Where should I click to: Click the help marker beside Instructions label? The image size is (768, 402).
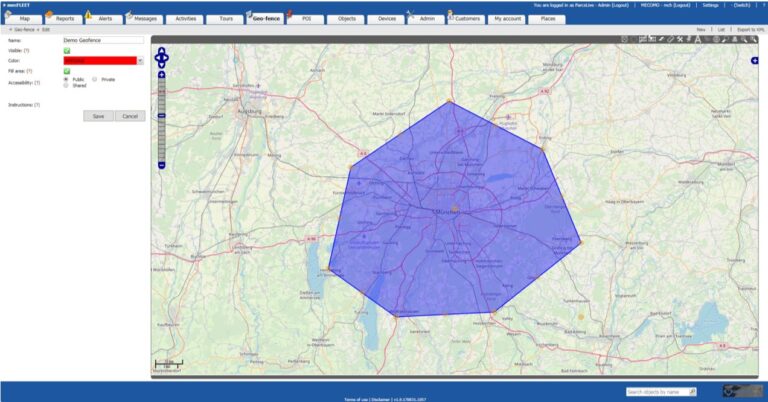37,105
